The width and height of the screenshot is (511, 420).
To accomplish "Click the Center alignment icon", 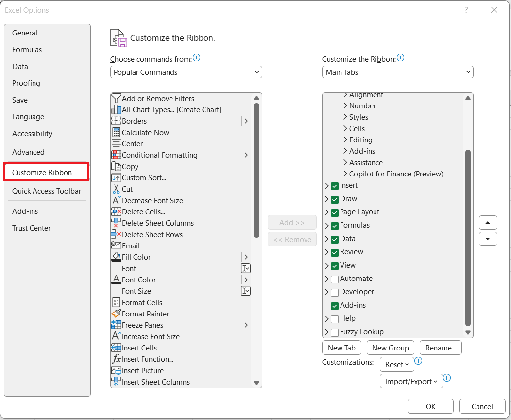I will [x=116, y=144].
